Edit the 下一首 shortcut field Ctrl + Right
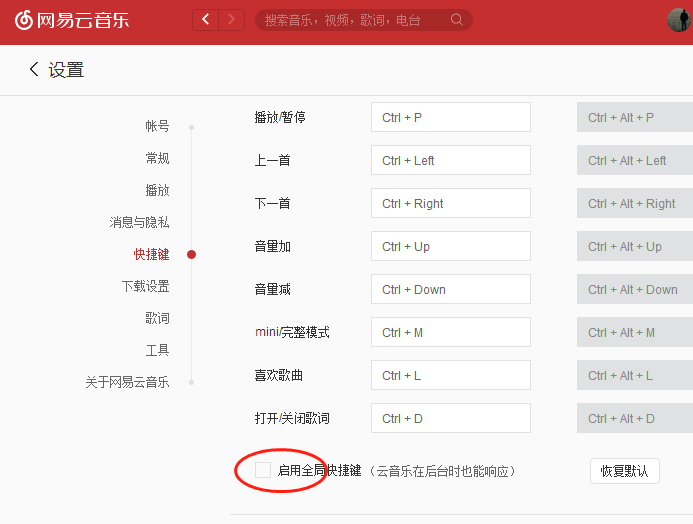Screen dimensions: 693x524 coord(451,203)
